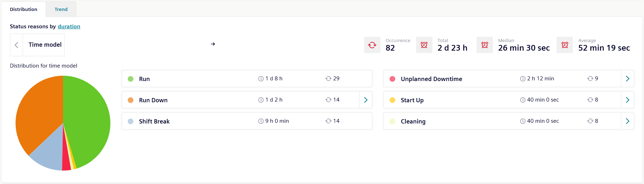Click the occurrence icon in the Shift Break row
Viewport: 644px width, 184px height.
pyautogui.click(x=328, y=121)
